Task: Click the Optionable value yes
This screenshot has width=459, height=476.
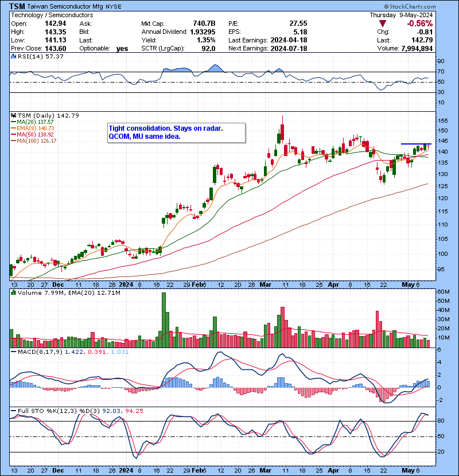Action: (122, 49)
